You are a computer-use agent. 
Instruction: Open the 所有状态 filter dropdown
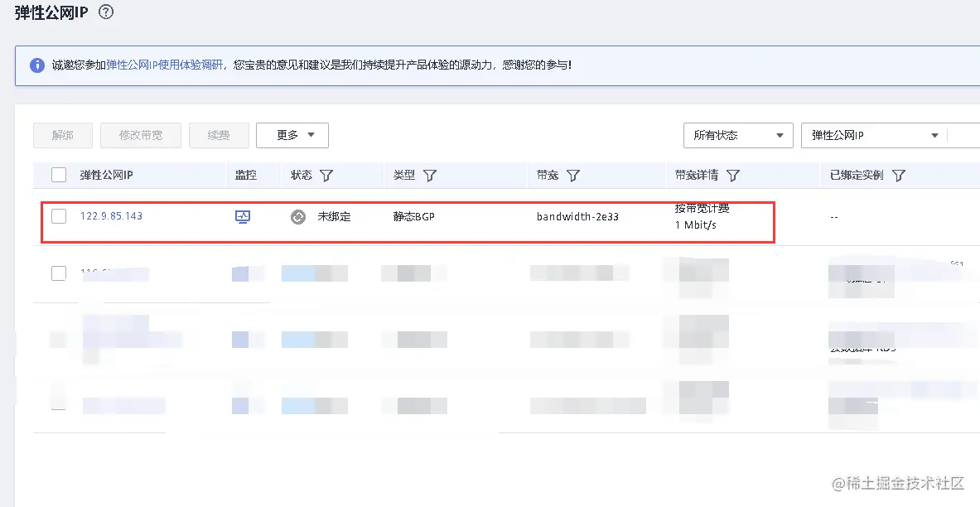click(738, 135)
